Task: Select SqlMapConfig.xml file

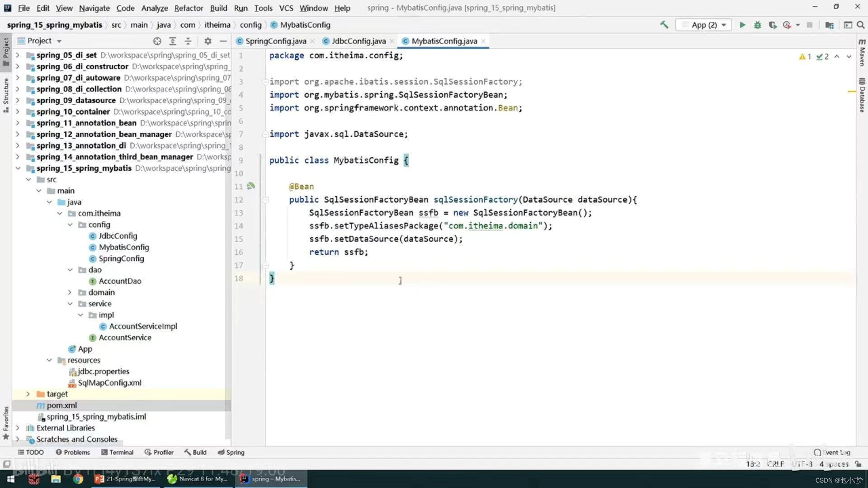Action: (109, 383)
